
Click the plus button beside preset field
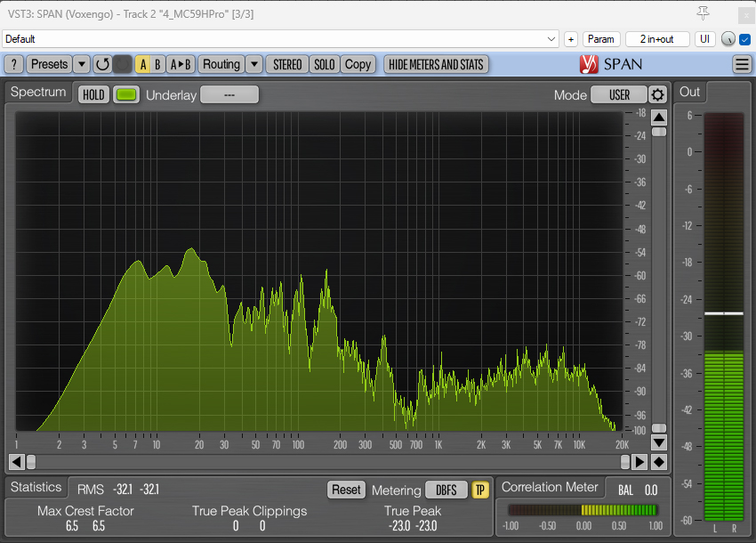coord(571,39)
